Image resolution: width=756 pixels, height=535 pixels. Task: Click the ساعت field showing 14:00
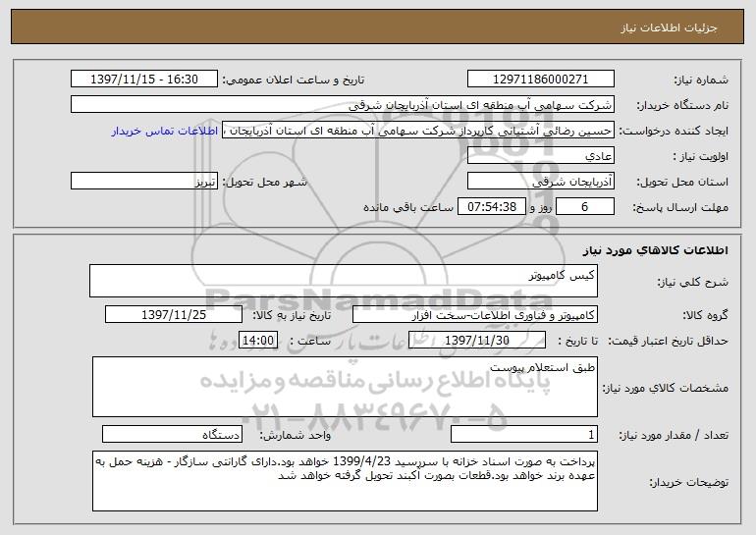tap(258, 341)
